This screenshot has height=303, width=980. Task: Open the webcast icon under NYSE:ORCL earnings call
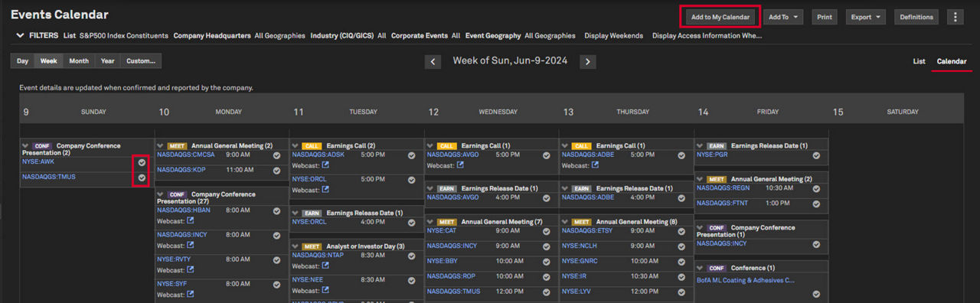click(x=325, y=189)
